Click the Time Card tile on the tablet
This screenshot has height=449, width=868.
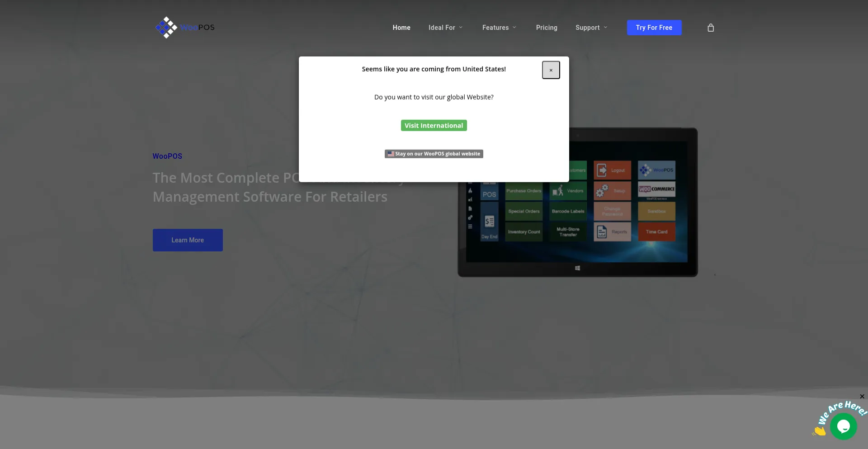point(656,232)
